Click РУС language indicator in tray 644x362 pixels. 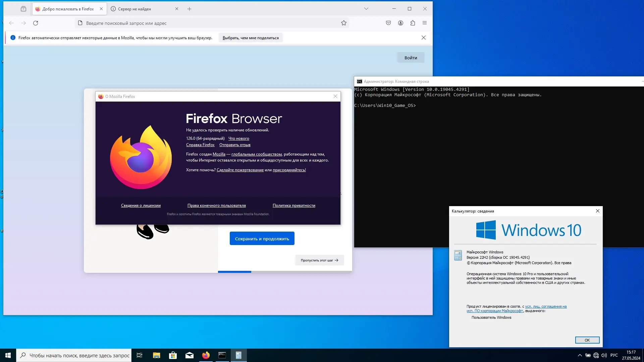pyautogui.click(x=614, y=355)
